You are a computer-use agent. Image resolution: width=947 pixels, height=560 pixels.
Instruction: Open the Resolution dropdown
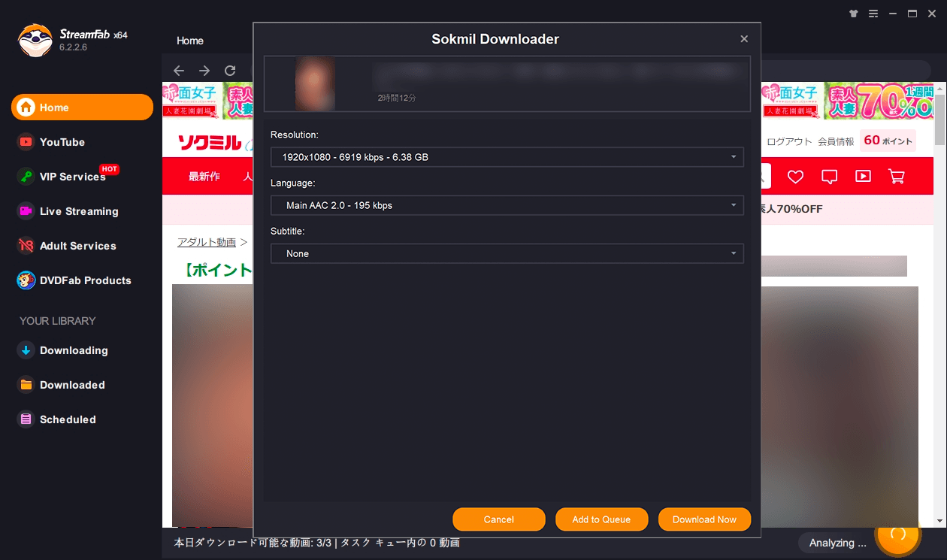507,157
